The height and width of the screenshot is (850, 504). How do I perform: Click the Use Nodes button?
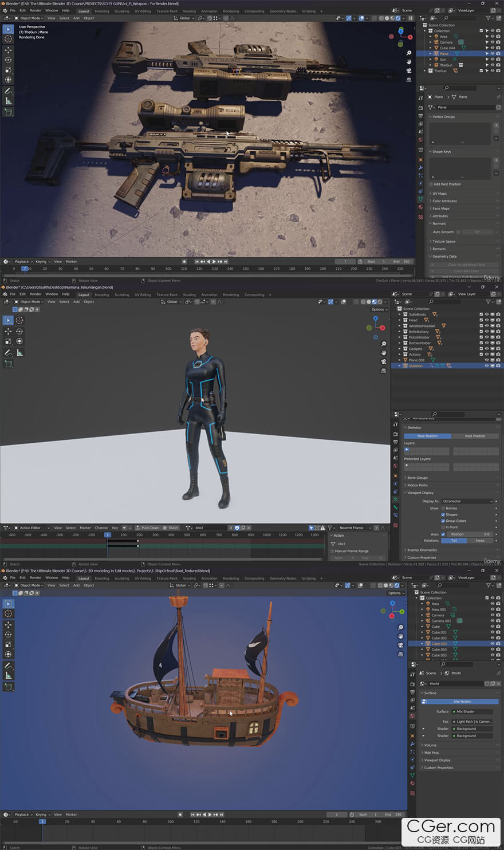(x=462, y=701)
